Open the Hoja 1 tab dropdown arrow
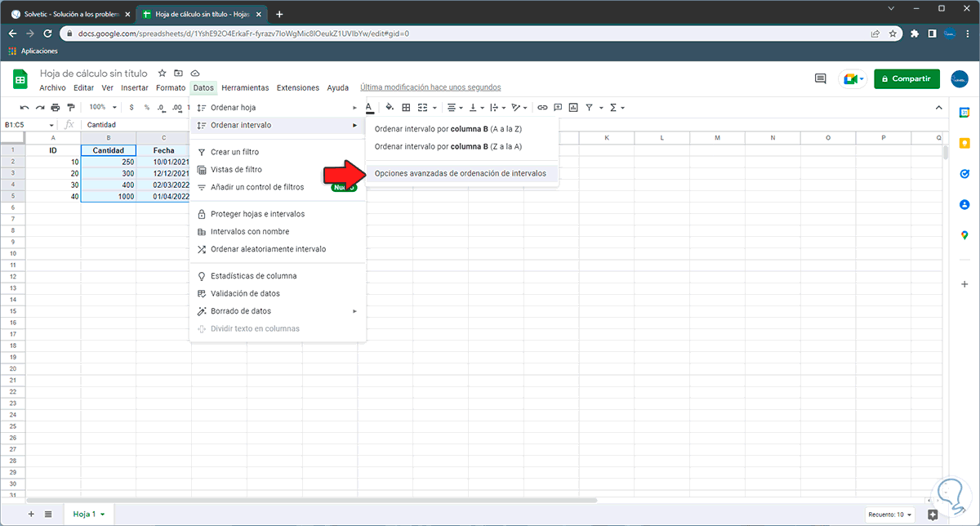Screen dimensions: 980x526 [103, 515]
